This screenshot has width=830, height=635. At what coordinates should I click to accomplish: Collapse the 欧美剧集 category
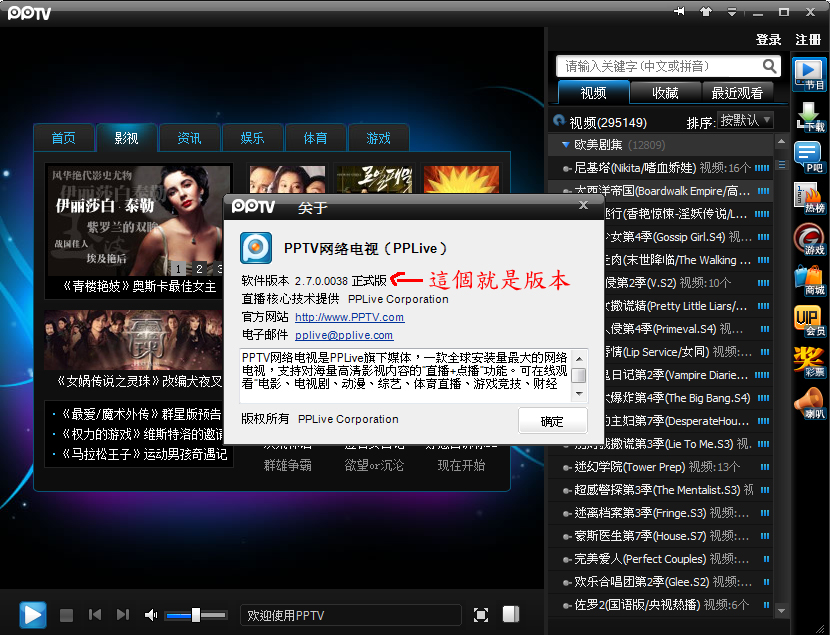pyautogui.click(x=565, y=144)
